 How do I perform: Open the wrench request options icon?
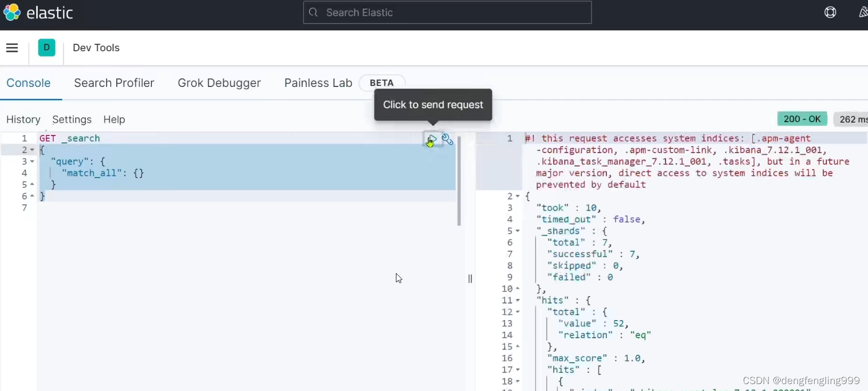(448, 140)
